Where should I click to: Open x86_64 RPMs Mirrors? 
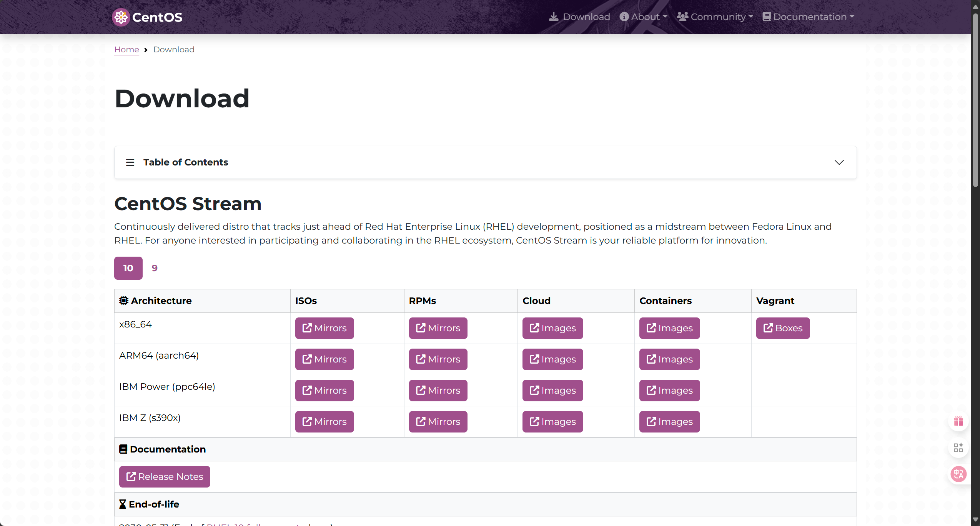(438, 328)
